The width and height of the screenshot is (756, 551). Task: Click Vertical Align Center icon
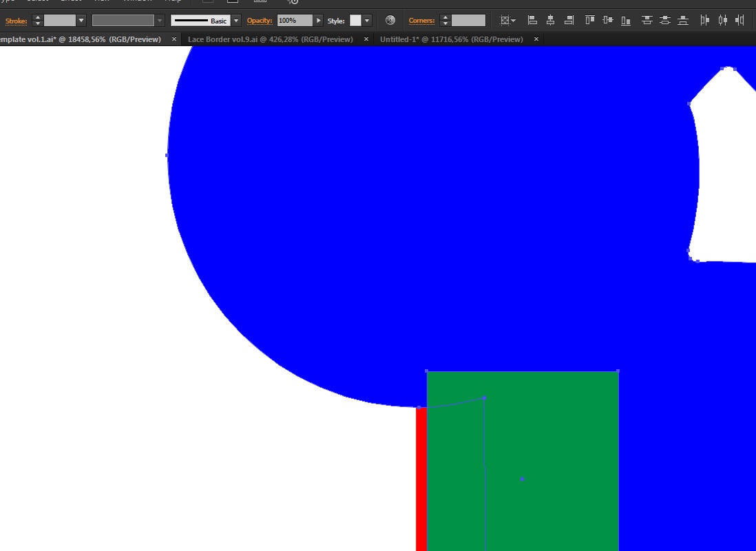point(607,21)
